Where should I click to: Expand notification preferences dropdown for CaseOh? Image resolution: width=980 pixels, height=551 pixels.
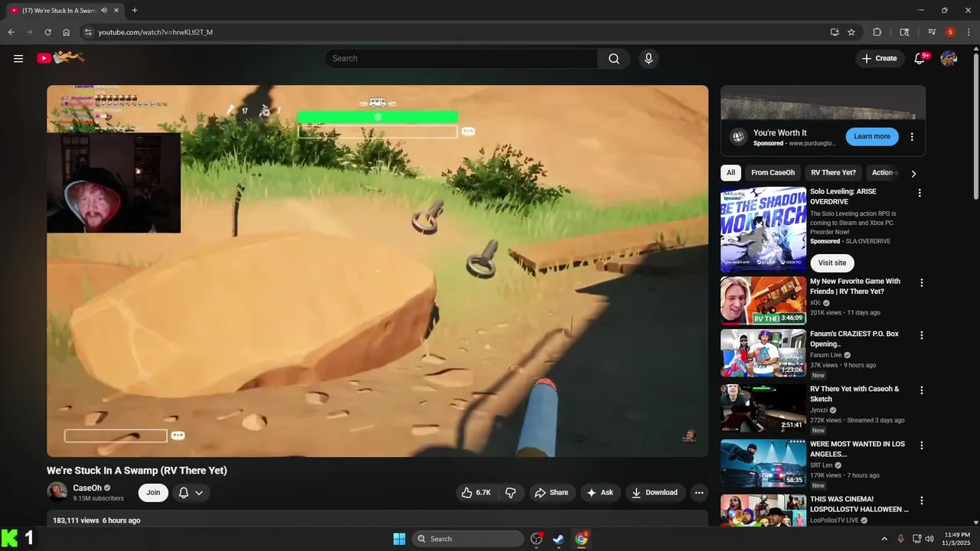click(199, 493)
